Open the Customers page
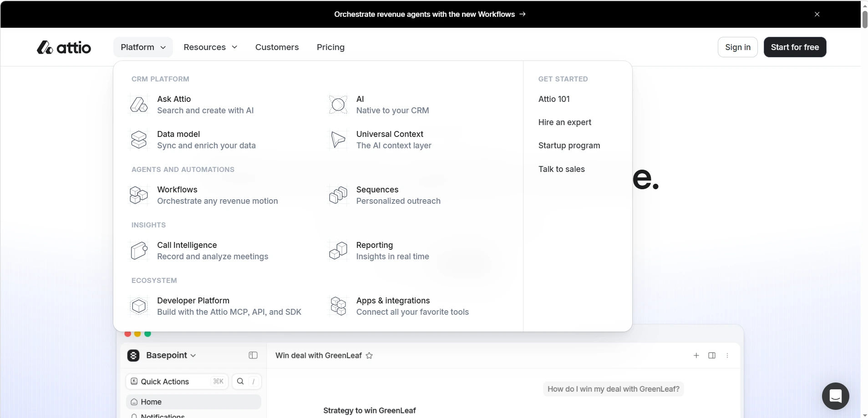868x418 pixels. coord(277,47)
